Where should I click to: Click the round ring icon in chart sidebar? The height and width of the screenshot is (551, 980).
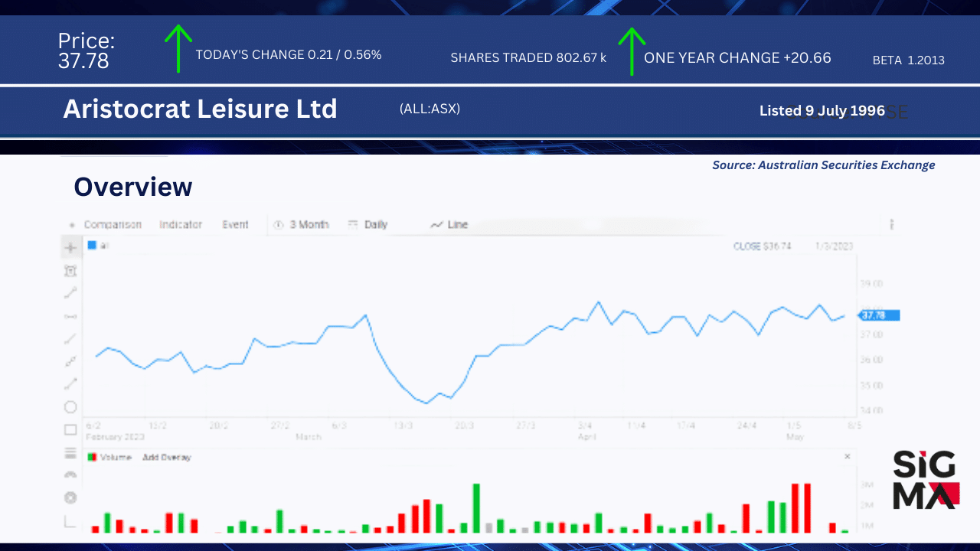pyautogui.click(x=70, y=498)
